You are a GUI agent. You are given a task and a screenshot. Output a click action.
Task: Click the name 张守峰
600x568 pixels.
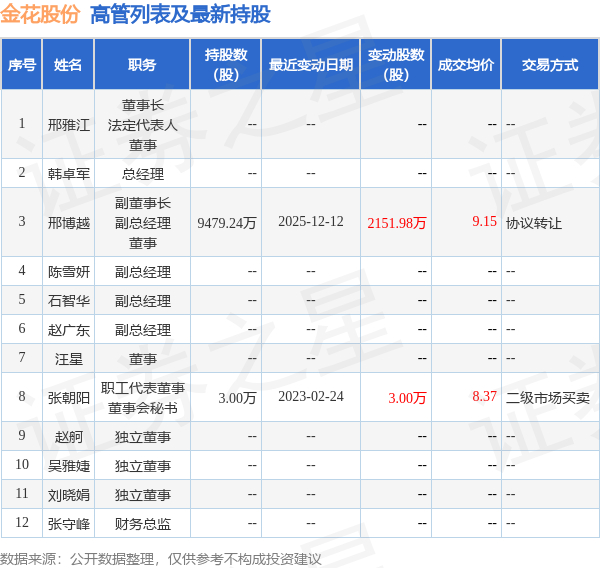tap(68, 524)
